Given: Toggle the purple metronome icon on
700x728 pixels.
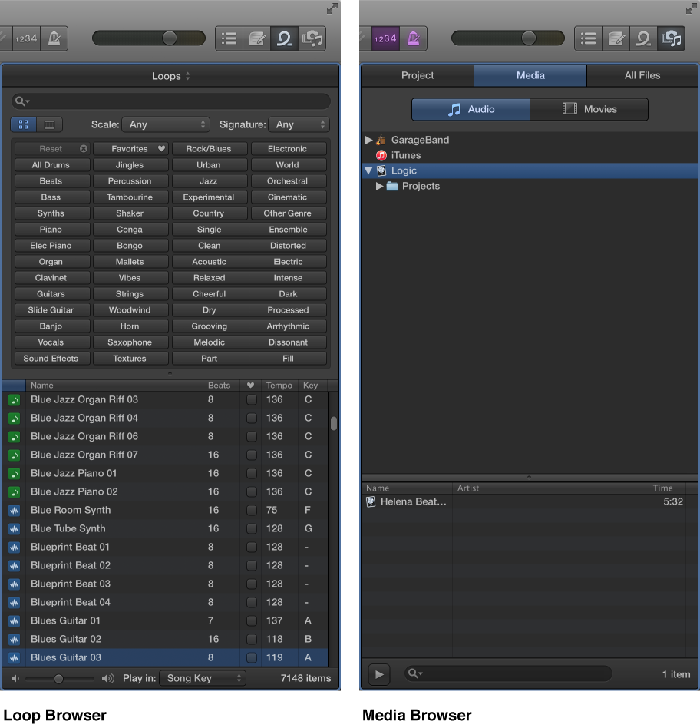Looking at the screenshot, I should (x=414, y=38).
